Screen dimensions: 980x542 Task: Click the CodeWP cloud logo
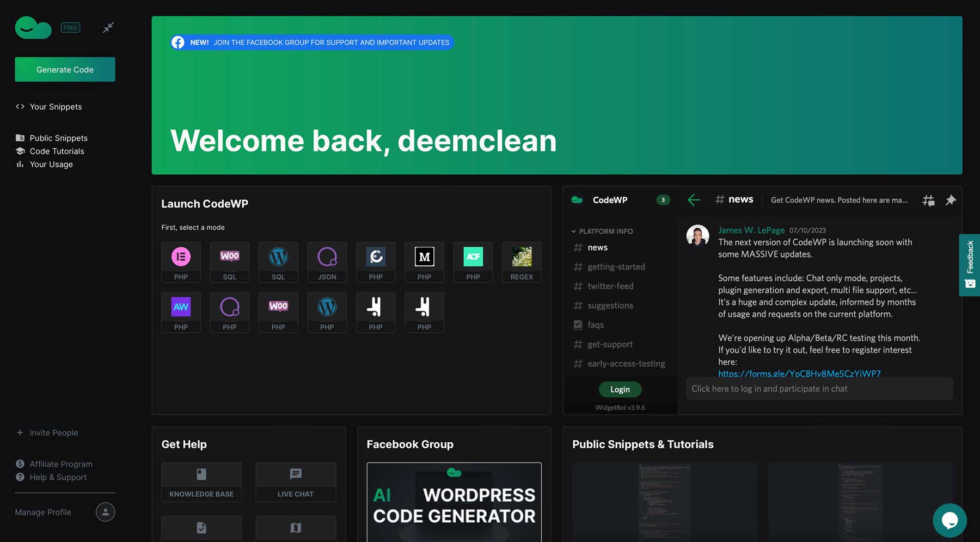(33, 27)
